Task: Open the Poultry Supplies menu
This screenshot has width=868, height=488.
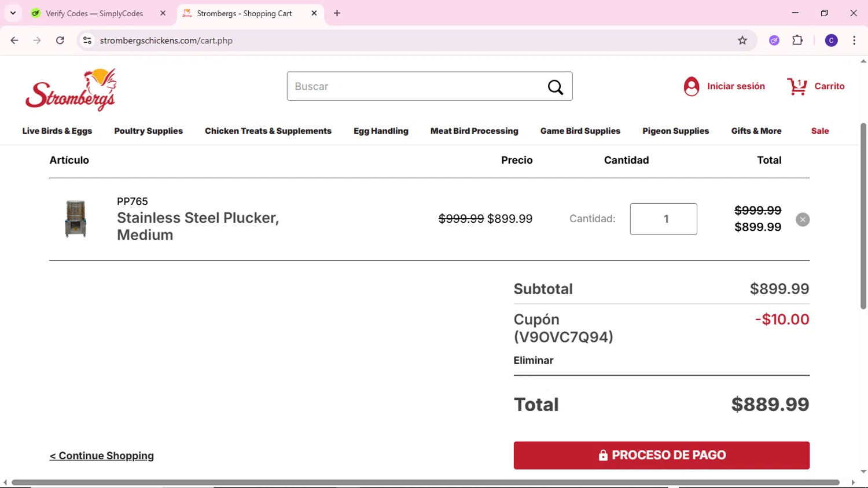Action: coord(149,131)
